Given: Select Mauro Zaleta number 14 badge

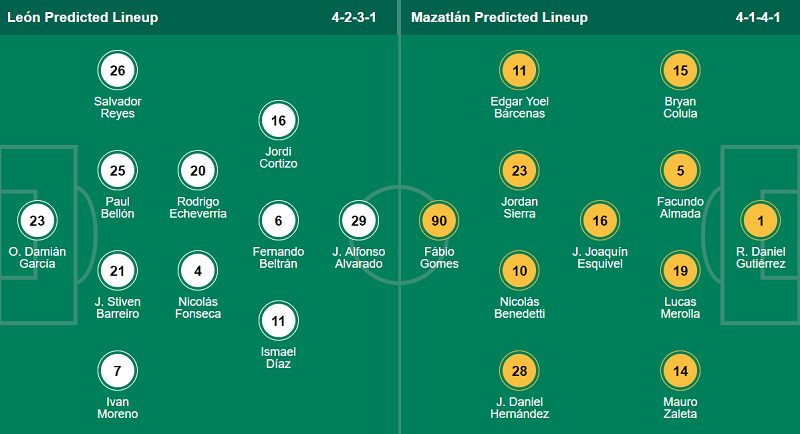Looking at the screenshot, I should coord(680,371).
